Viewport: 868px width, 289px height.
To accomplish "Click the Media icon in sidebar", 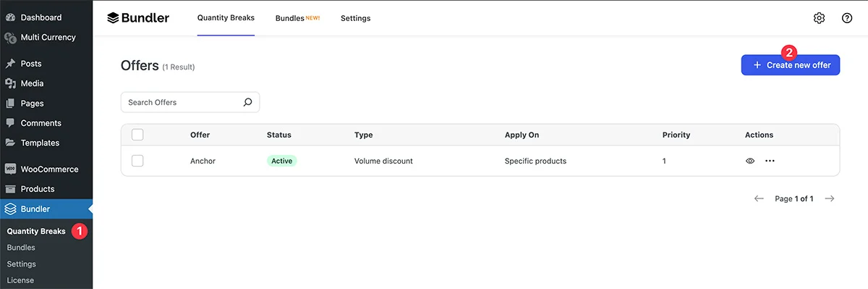I will point(10,83).
